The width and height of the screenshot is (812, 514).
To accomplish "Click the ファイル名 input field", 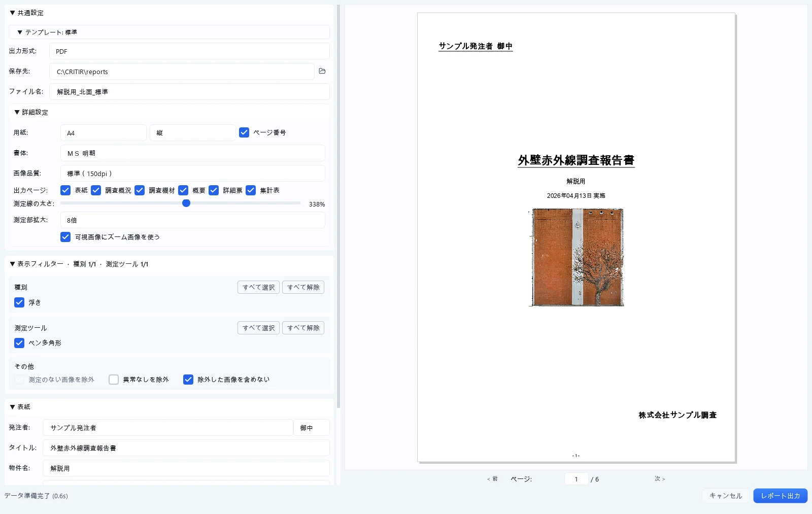I will [189, 92].
